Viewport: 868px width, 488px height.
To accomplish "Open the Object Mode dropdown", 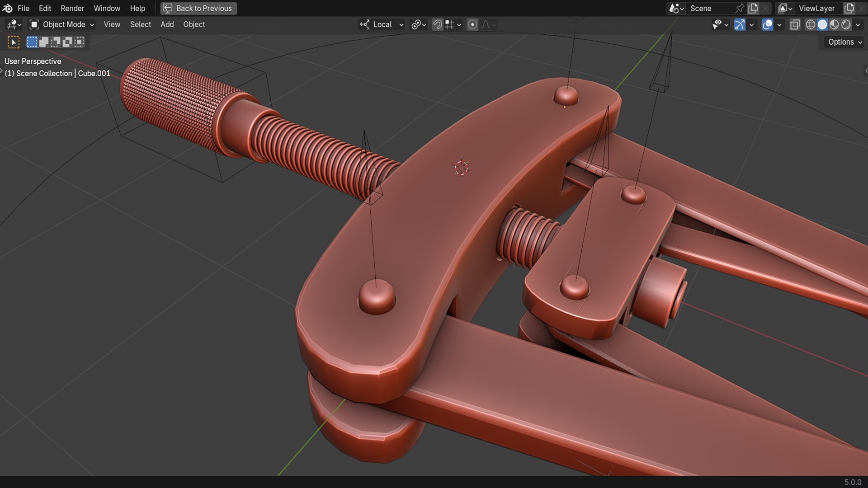I will (x=62, y=24).
